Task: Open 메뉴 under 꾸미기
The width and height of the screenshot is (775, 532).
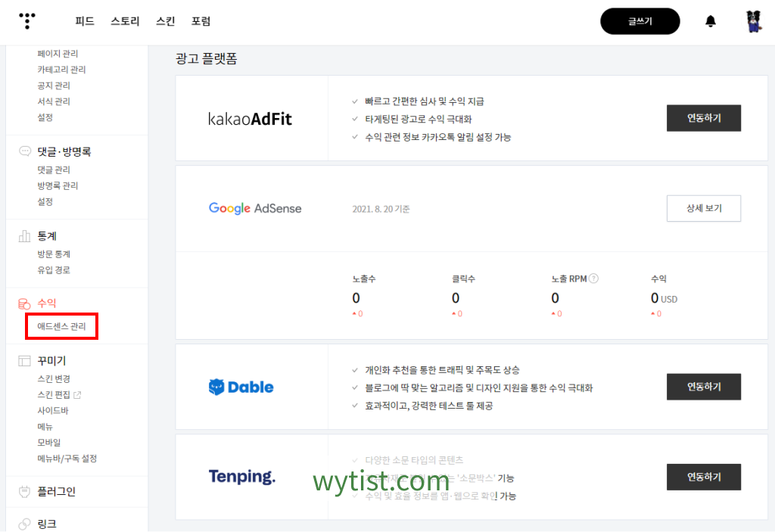Action: pyautogui.click(x=45, y=427)
